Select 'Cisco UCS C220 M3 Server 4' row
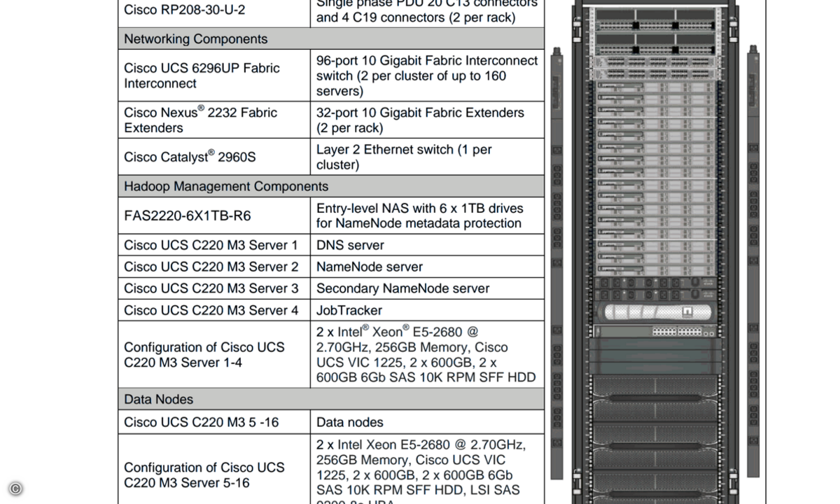Screen dimensions: 840x504 tap(331, 310)
